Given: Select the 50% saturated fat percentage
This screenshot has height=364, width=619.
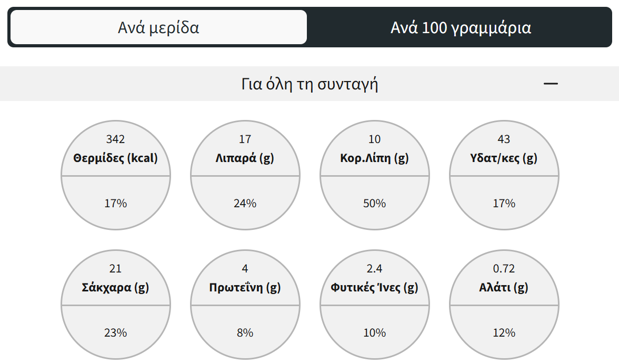Looking at the screenshot, I should coord(374,203).
